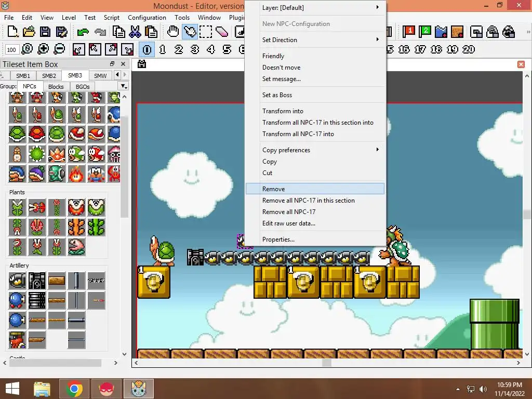Screen dimensions: 532x399
Task: Toggle the Friendly option in context menu
Action: (315, 56)
